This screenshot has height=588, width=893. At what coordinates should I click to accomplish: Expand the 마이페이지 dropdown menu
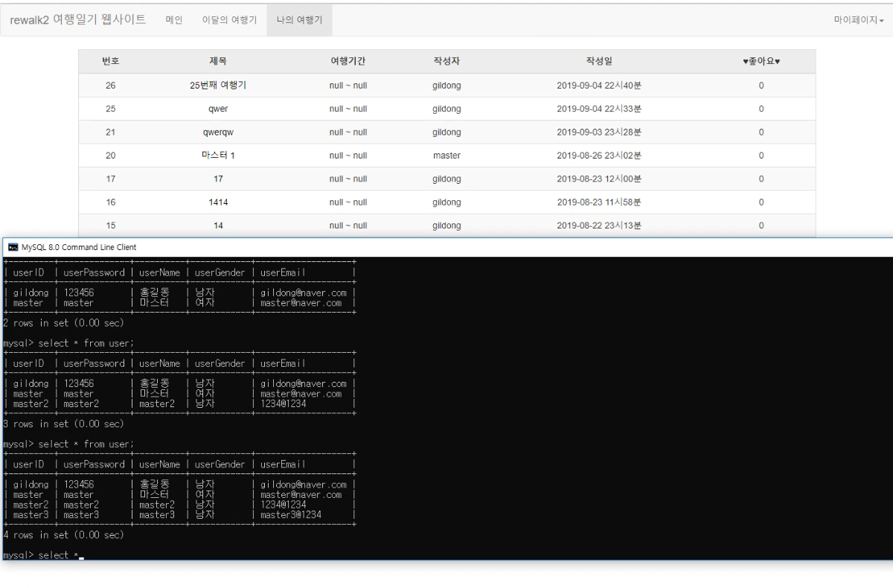pyautogui.click(x=859, y=19)
